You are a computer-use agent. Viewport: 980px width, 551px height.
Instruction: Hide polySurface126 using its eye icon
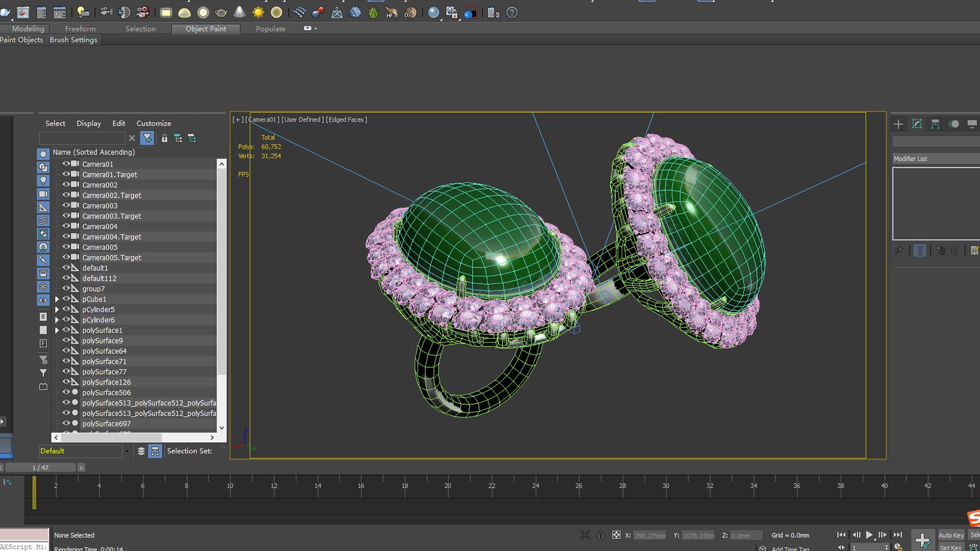pyautogui.click(x=66, y=382)
